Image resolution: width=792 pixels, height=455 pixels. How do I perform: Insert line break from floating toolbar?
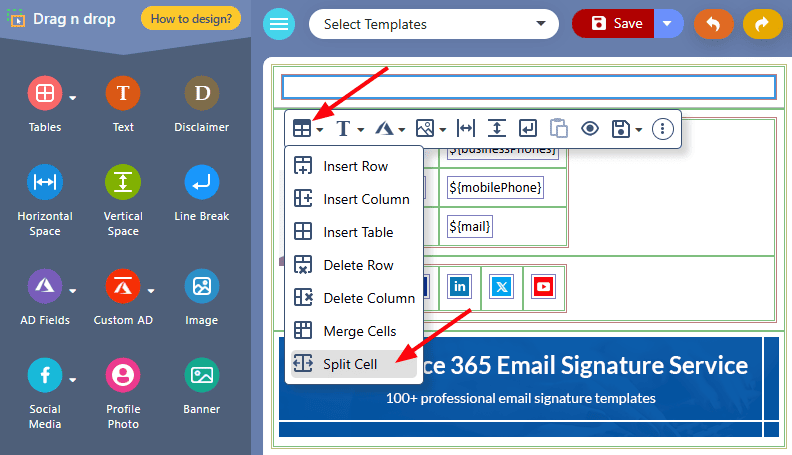point(528,129)
